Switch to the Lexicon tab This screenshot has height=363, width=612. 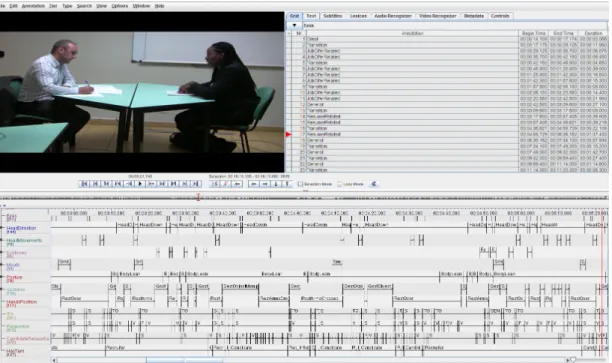click(x=358, y=16)
